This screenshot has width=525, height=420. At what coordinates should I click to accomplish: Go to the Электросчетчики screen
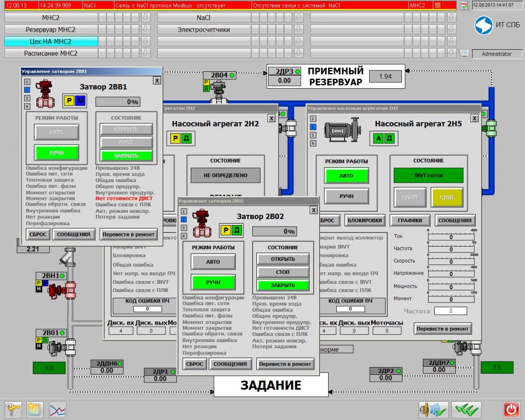pyautogui.click(x=204, y=29)
